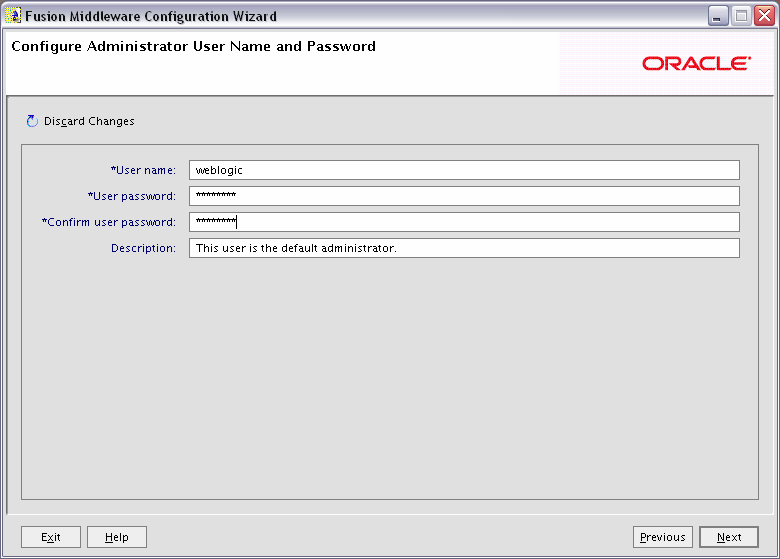Minimize the Configuration Wizard window
This screenshot has height=559, width=780.
pos(718,16)
